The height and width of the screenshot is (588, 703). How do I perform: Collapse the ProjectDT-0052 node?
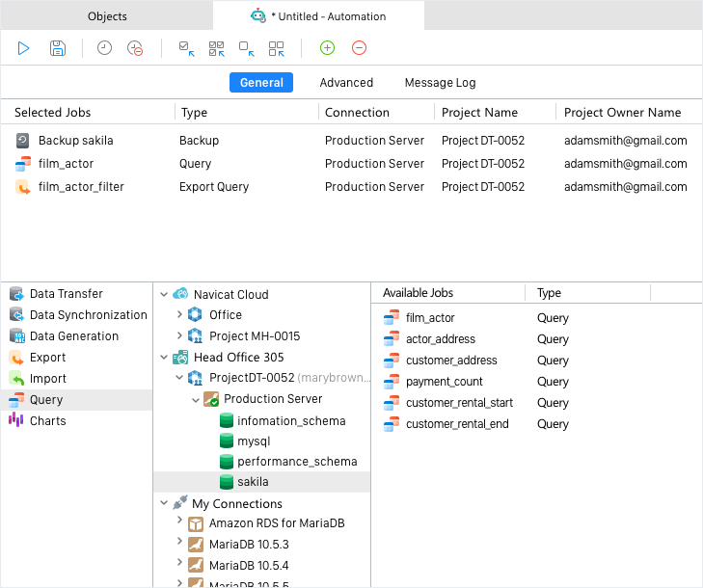tap(179, 377)
